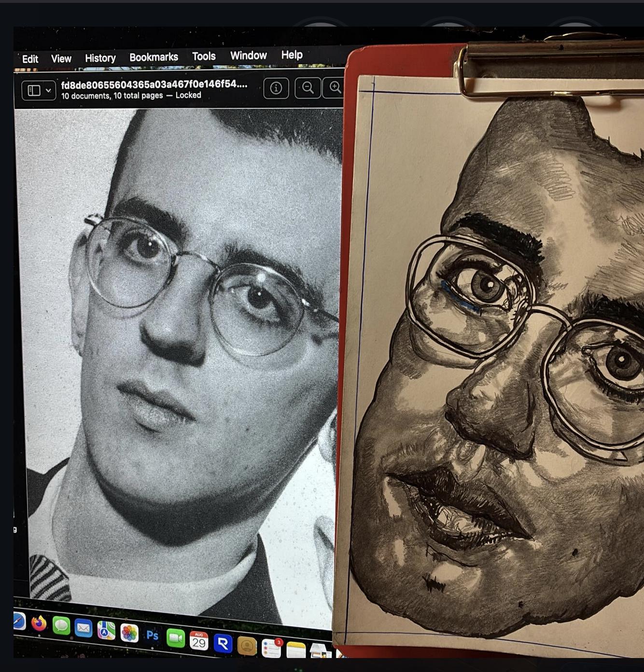Image resolution: width=644 pixels, height=672 pixels.
Task: Open the Tools menu
Action: (204, 56)
